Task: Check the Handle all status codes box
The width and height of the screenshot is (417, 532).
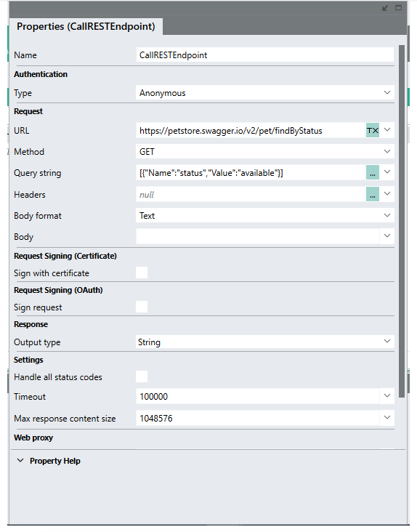Action: tap(142, 376)
